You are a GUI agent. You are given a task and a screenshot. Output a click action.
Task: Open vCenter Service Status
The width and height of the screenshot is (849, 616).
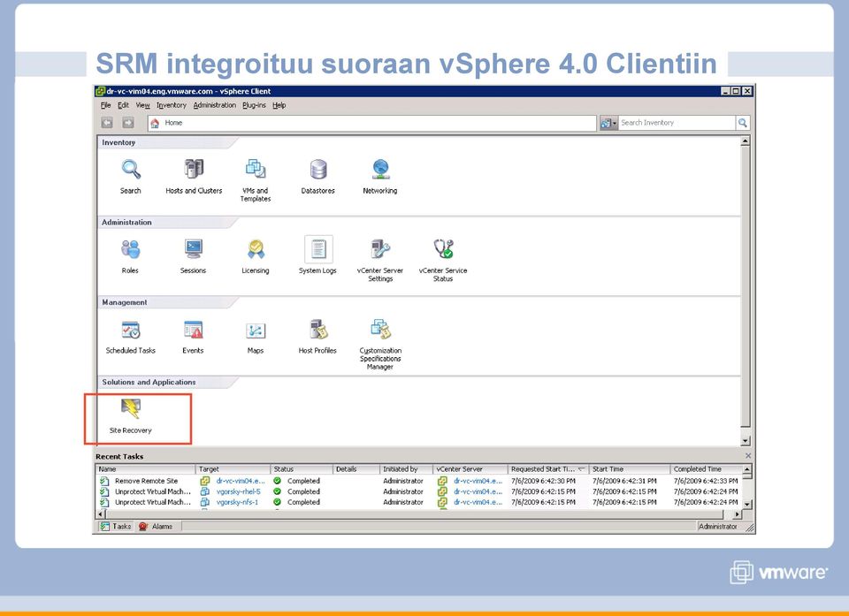tap(443, 260)
